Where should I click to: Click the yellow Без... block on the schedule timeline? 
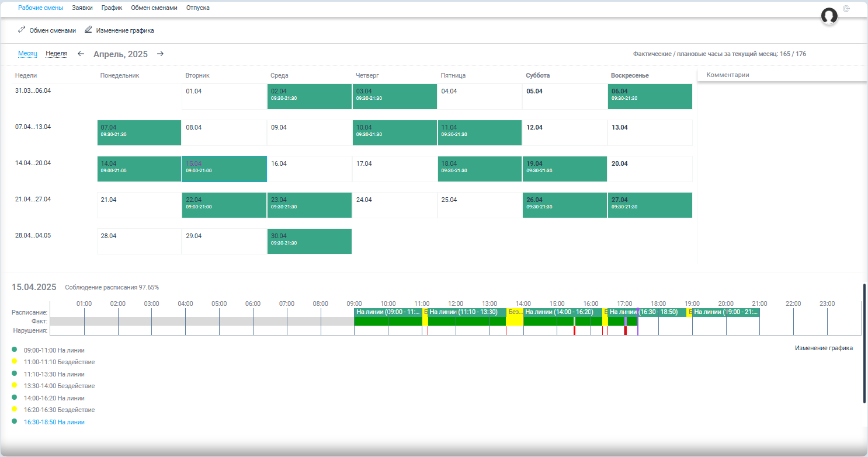[515, 312]
